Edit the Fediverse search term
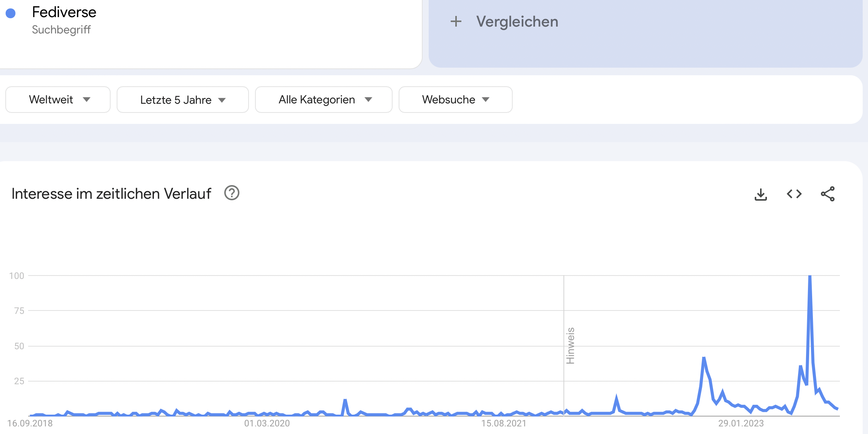The image size is (868, 434). (64, 12)
